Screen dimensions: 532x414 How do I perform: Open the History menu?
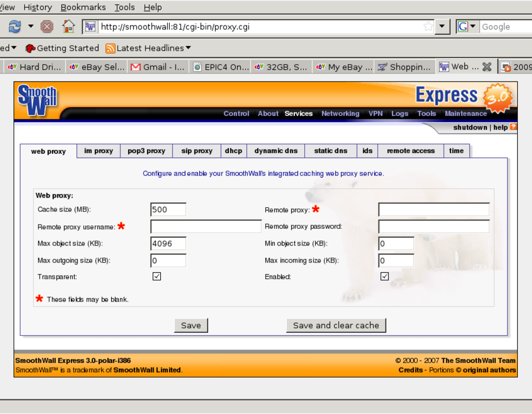[x=38, y=7]
